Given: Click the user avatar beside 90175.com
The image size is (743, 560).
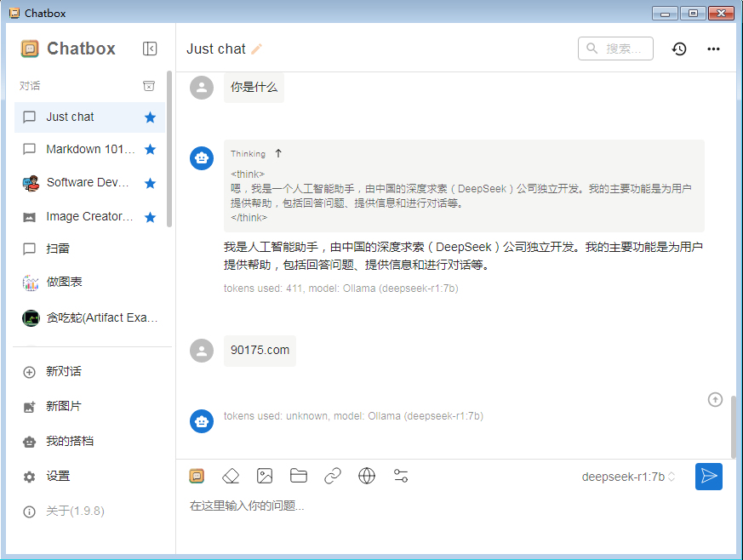Looking at the screenshot, I should click(x=202, y=351).
